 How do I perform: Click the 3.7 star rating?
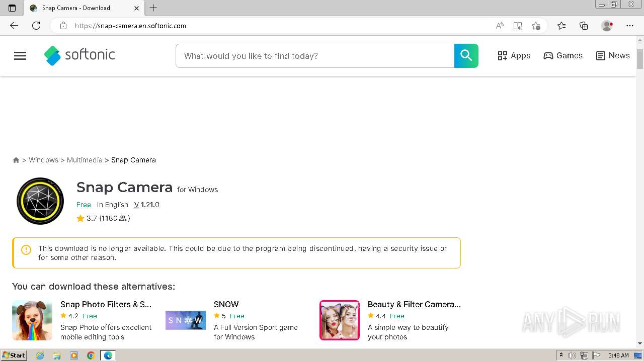(x=87, y=218)
